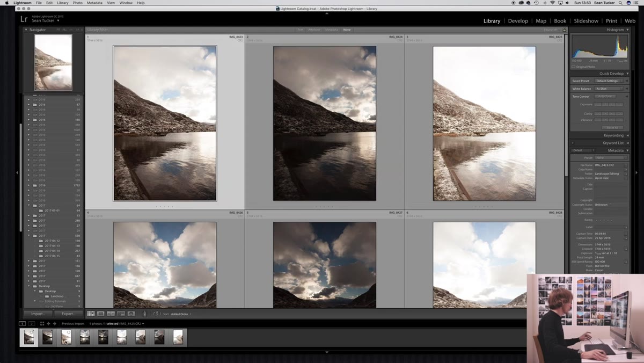The width and height of the screenshot is (644, 363).
Task: Add keyword with the plus icon in Keyword List
Action: point(573,143)
